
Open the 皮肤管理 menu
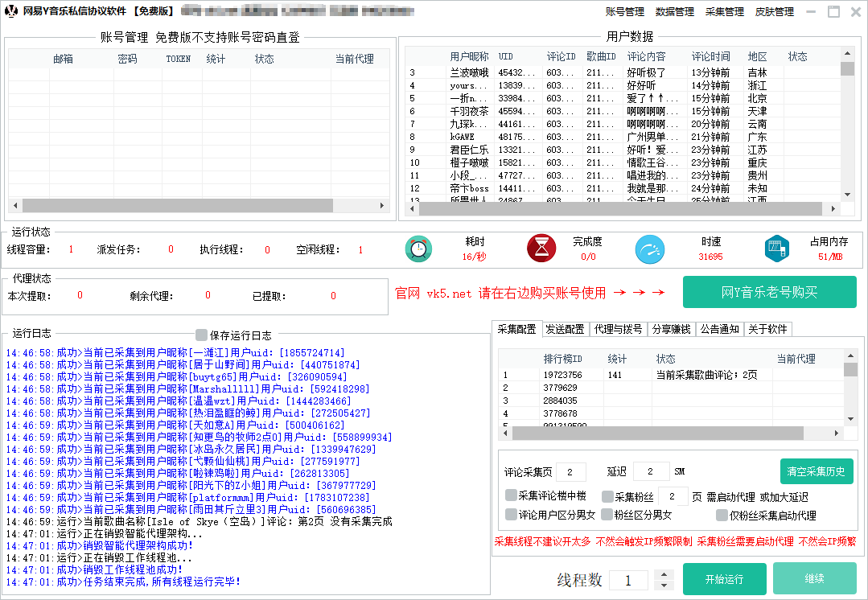(775, 11)
